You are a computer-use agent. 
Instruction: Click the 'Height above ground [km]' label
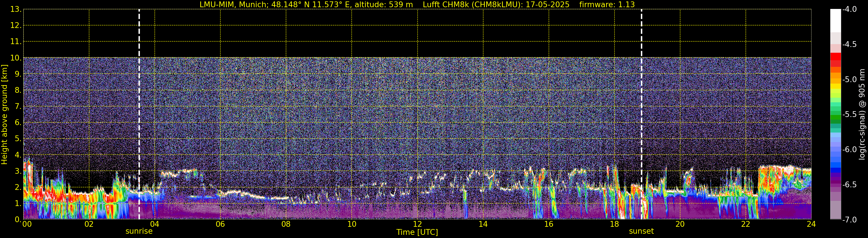tap(4, 115)
